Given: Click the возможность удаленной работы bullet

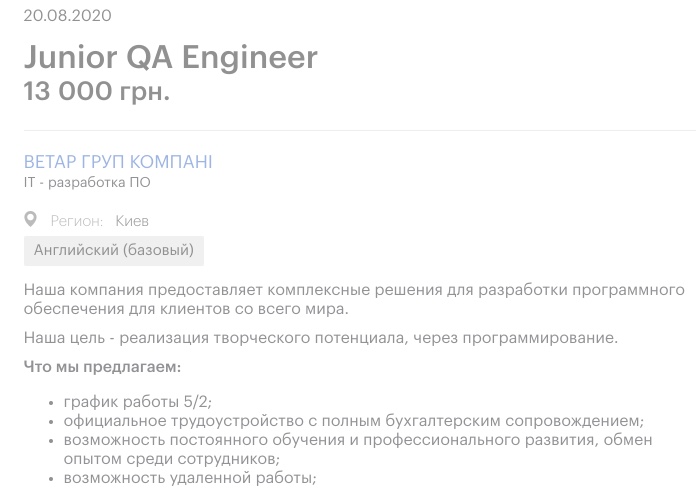Looking at the screenshot, I should (x=190, y=478).
